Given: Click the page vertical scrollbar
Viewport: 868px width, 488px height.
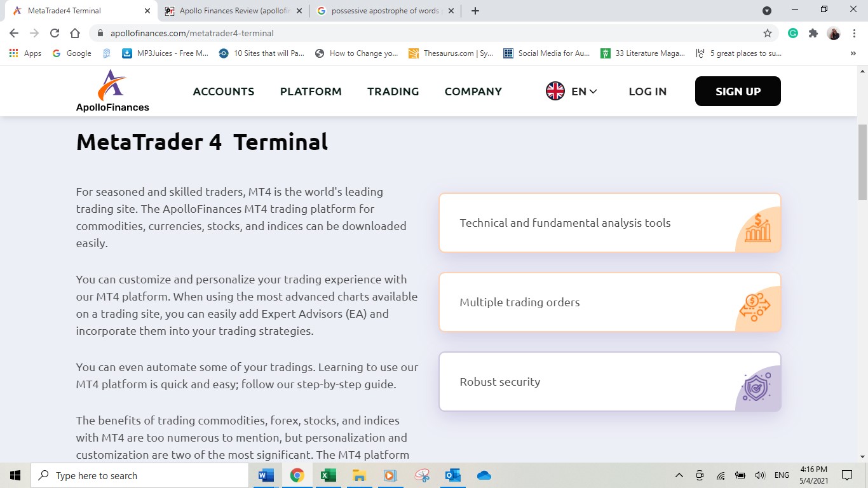Looking at the screenshot, I should (x=862, y=162).
